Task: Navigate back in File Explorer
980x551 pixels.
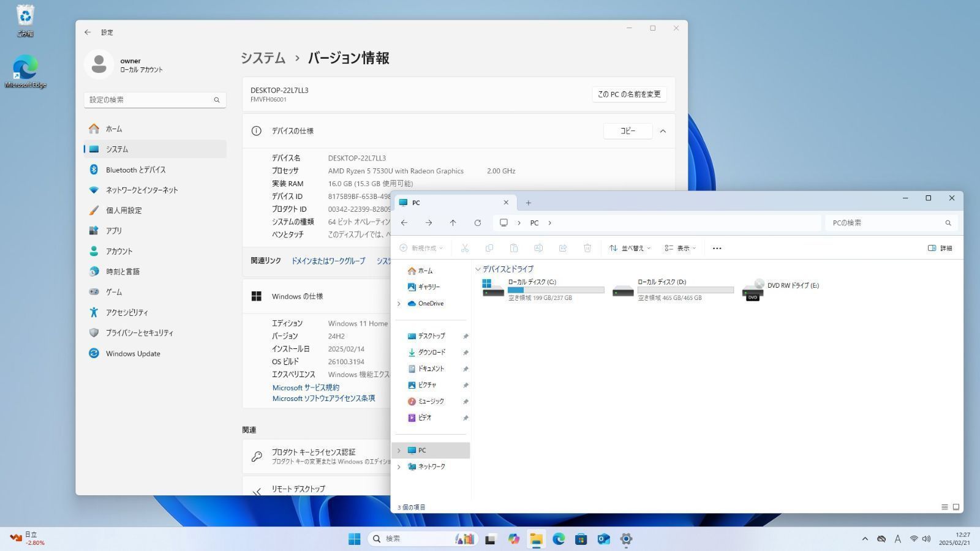Action: tap(404, 223)
